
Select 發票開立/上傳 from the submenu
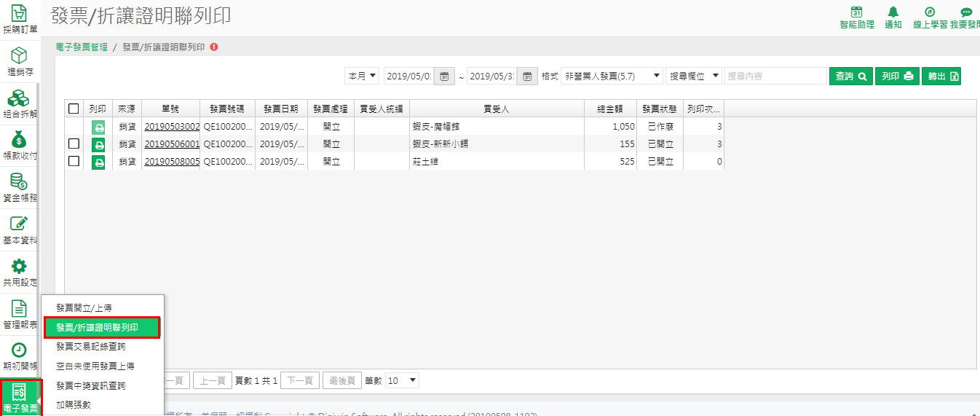pos(102,308)
